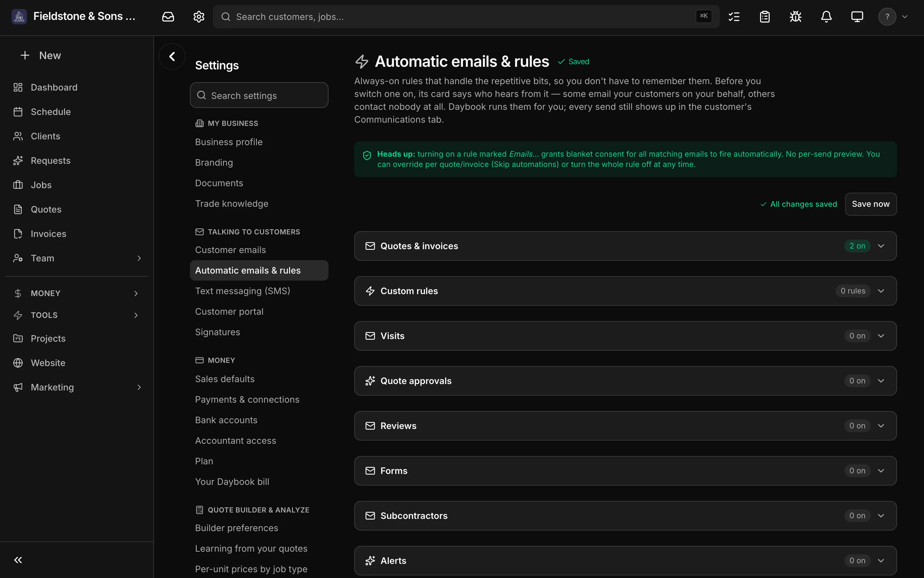This screenshot has width=924, height=578.
Task: Open the account dropdown caret beside avatar
Action: (x=904, y=17)
